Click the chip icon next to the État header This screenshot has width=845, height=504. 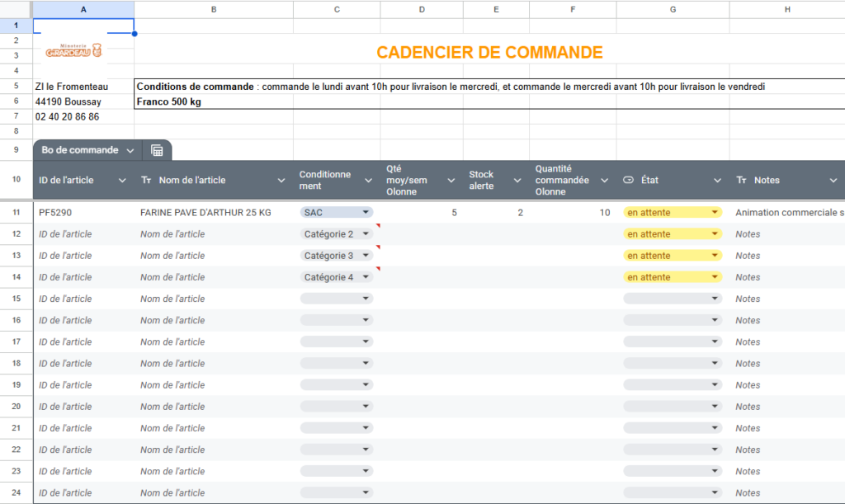[627, 180]
